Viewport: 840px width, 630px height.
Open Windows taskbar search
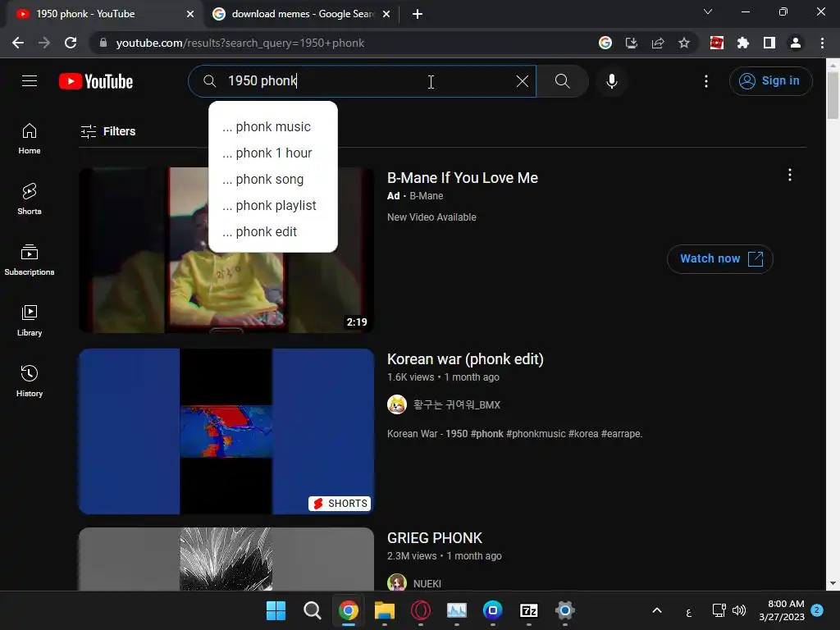click(312, 610)
